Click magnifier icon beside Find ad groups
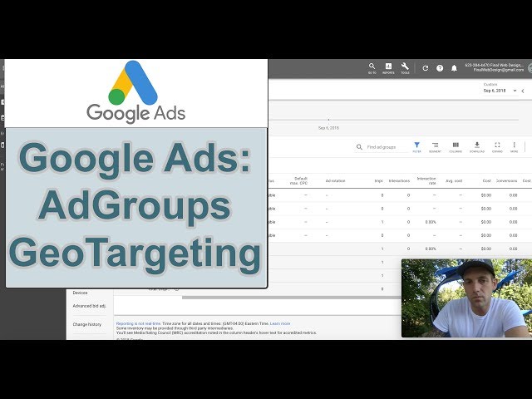This screenshot has height=399, width=532. pos(359,147)
